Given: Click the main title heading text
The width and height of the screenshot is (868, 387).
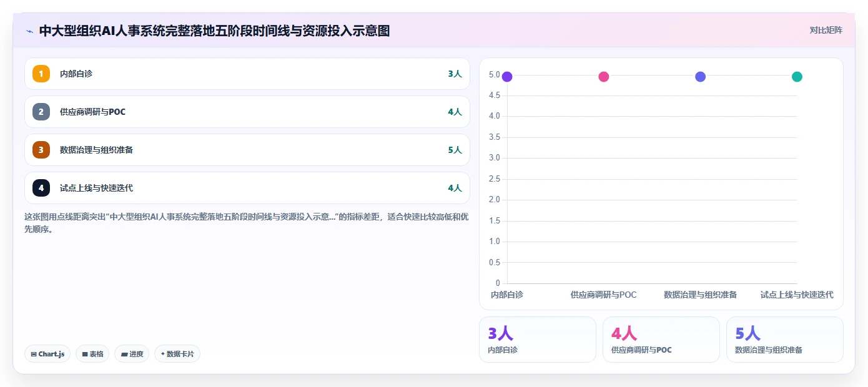Looking at the screenshot, I should 214,31.
